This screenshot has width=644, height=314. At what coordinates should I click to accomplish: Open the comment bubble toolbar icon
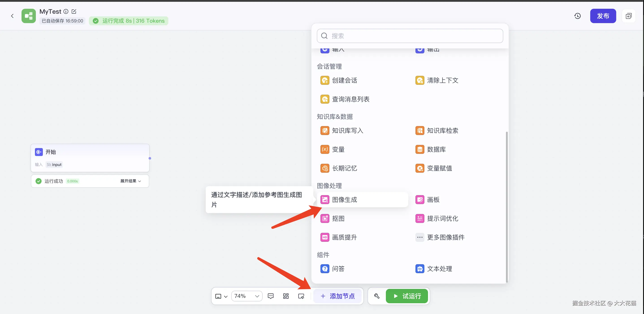tap(270, 296)
